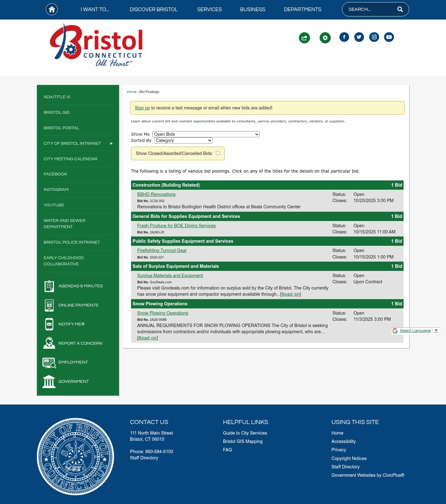Click the Agendas & Minutes clipboard icon
Image resolution: width=446 pixels, height=504 pixels.
pos(49,286)
